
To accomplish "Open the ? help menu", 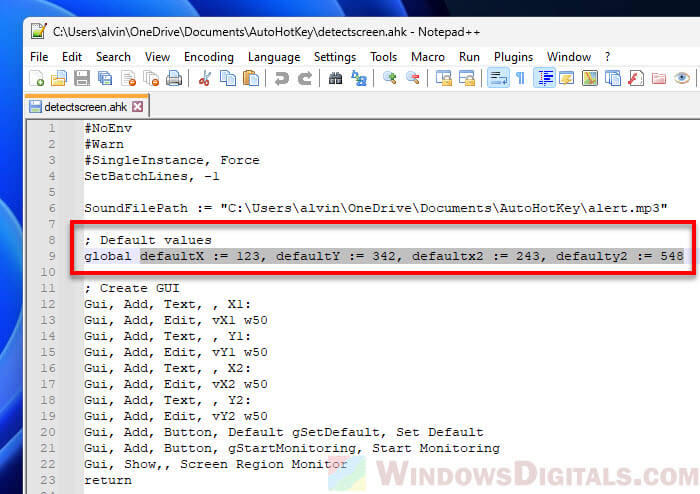I will [608, 57].
